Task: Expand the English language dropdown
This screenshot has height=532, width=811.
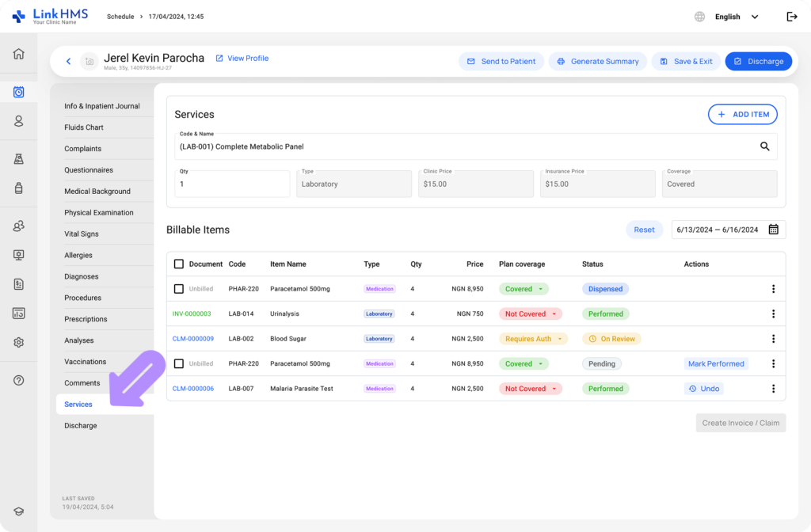Action: point(737,17)
